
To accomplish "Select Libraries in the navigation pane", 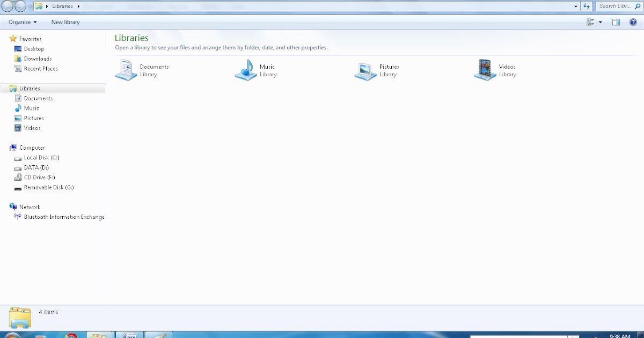I will pyautogui.click(x=53, y=88).
